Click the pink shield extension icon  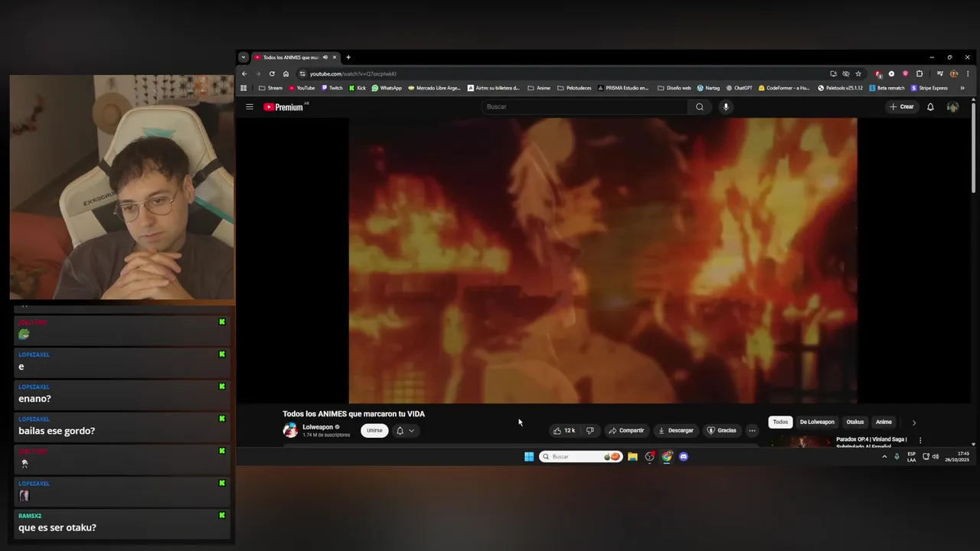click(906, 73)
